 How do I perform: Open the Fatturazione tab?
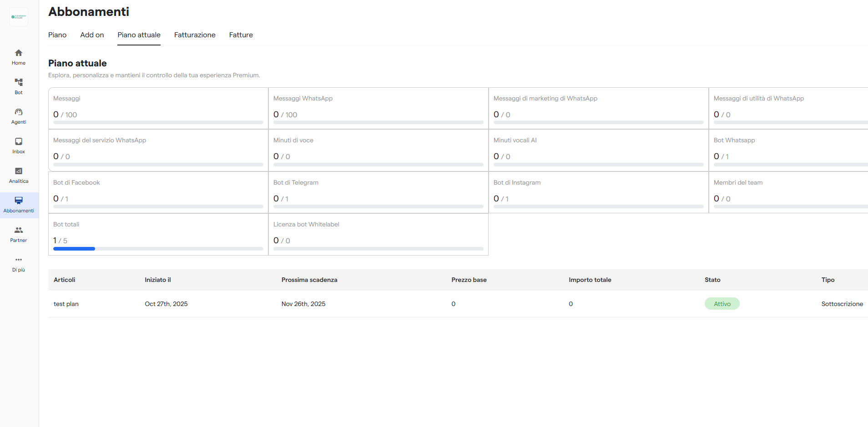195,35
